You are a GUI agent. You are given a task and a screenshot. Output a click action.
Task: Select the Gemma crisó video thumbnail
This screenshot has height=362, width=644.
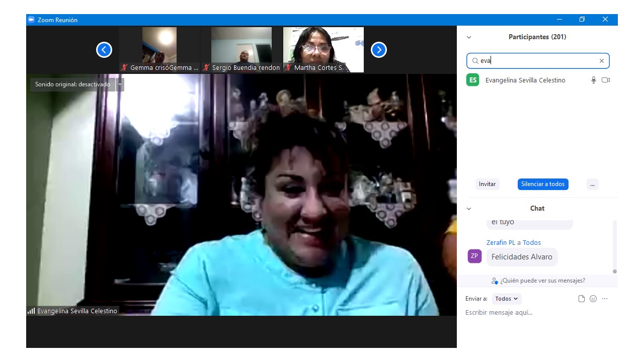pos(159,50)
